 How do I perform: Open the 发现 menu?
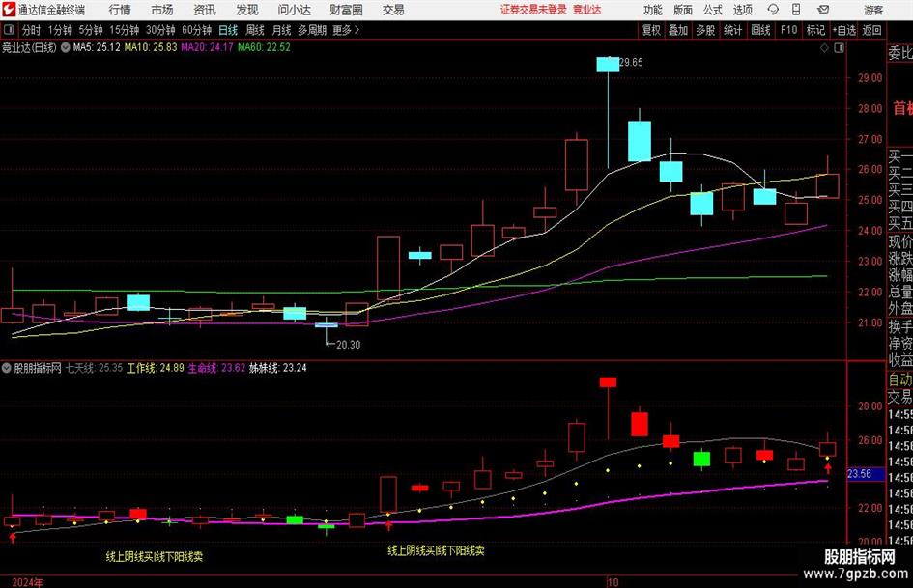(247, 10)
